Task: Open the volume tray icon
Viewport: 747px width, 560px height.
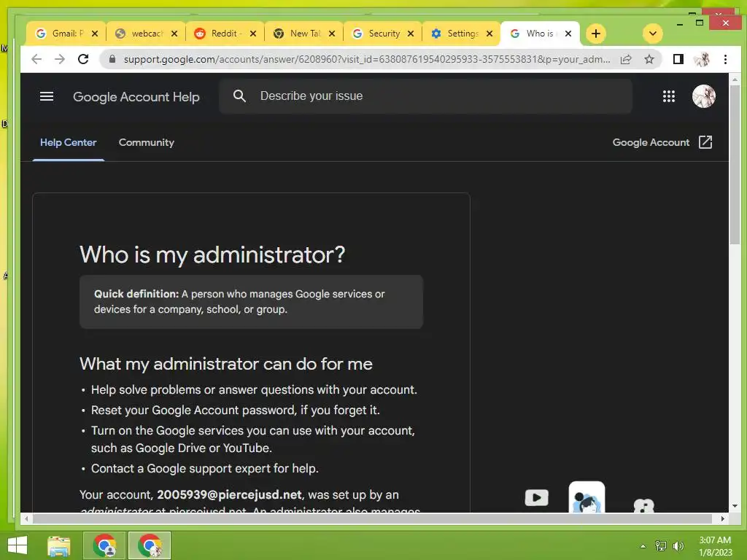Action: pyautogui.click(x=678, y=546)
